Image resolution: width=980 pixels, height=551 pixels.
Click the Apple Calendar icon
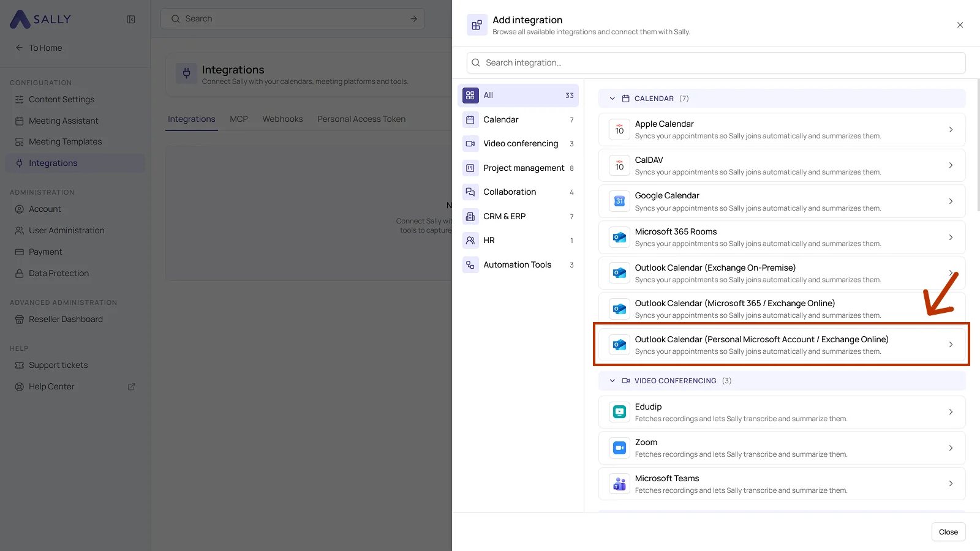(619, 129)
